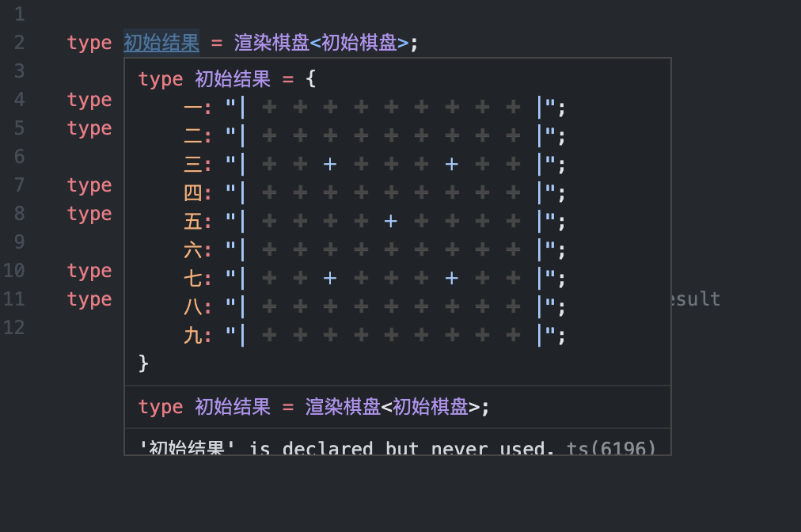Click property key 一 in hover tooltip
Screen dimensions: 801x532
(x=193, y=108)
